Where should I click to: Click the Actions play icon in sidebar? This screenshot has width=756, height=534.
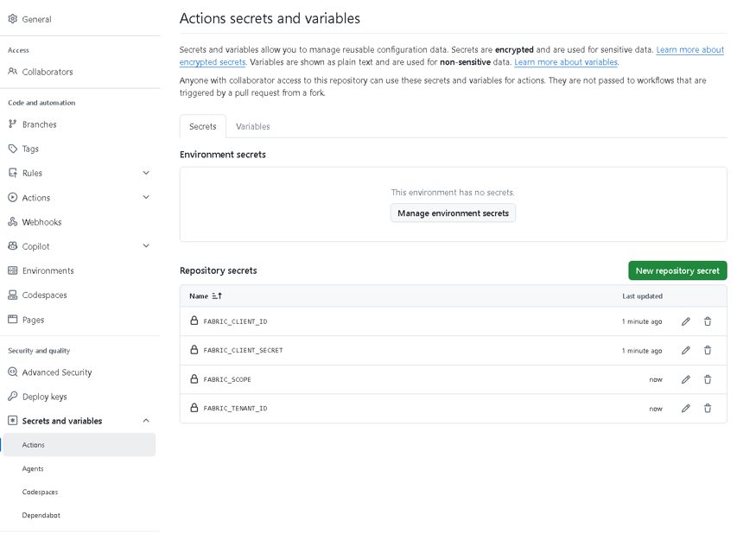click(x=13, y=197)
